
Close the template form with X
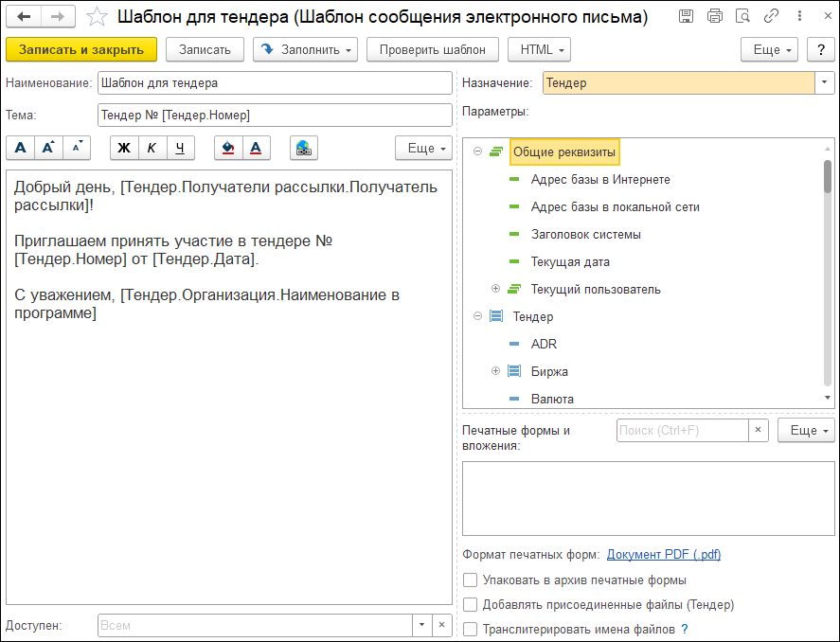(x=827, y=16)
